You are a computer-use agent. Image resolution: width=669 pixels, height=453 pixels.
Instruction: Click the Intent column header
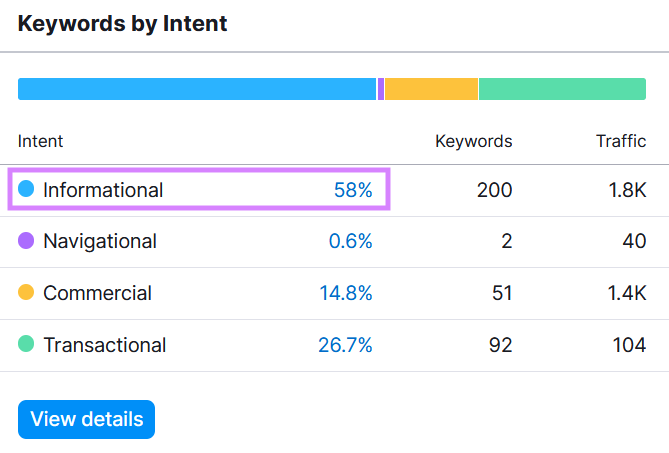(x=40, y=141)
